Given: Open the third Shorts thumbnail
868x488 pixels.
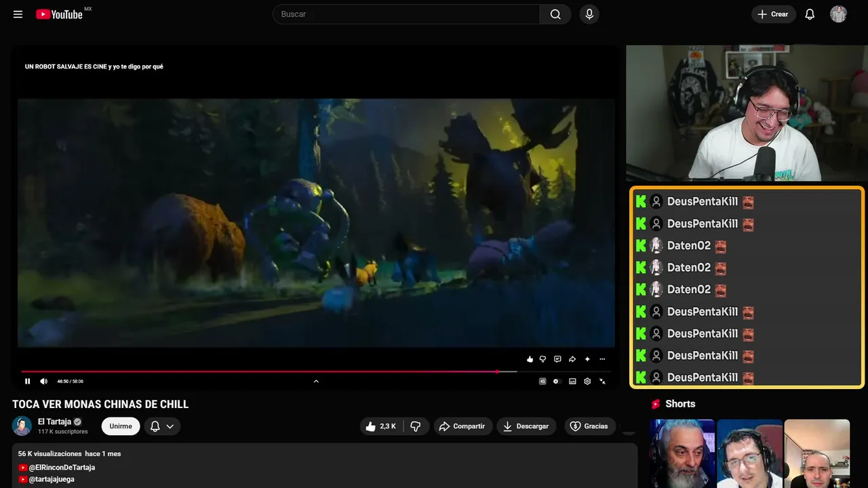Looking at the screenshot, I should tap(817, 453).
